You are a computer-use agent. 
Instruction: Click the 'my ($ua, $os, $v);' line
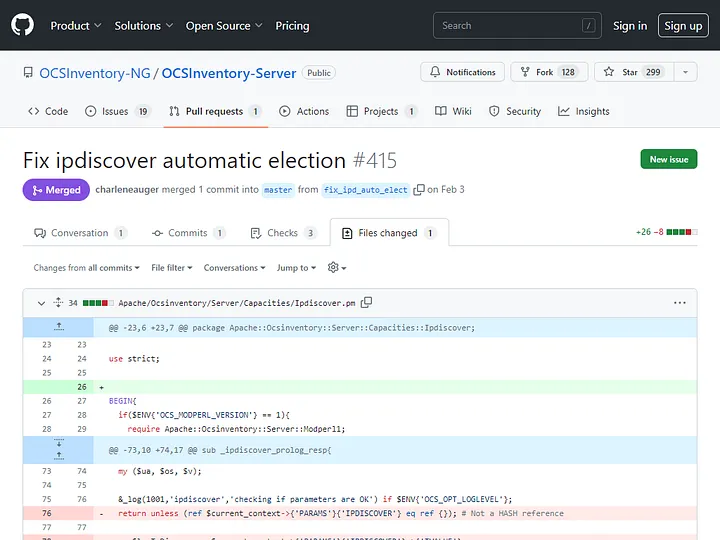click(x=159, y=471)
